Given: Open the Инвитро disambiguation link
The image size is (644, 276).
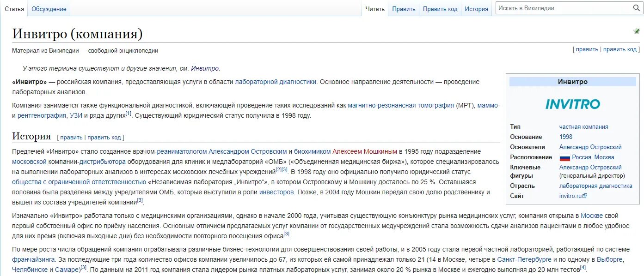Looking at the screenshot, I should pos(205,68).
